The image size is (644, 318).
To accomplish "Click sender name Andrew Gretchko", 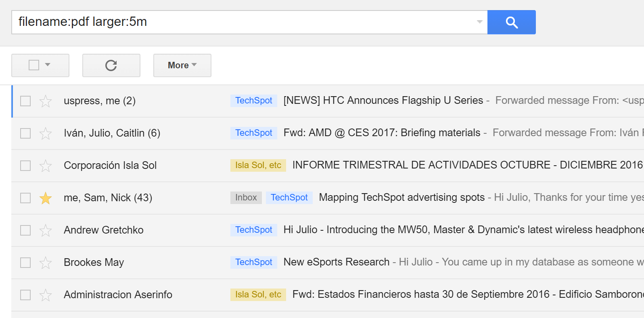I will point(104,230).
